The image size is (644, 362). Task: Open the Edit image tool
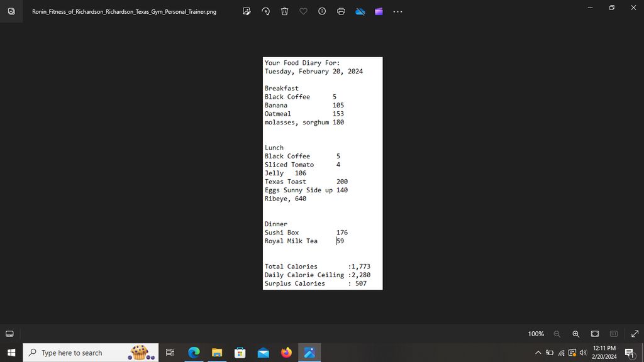pos(247,11)
